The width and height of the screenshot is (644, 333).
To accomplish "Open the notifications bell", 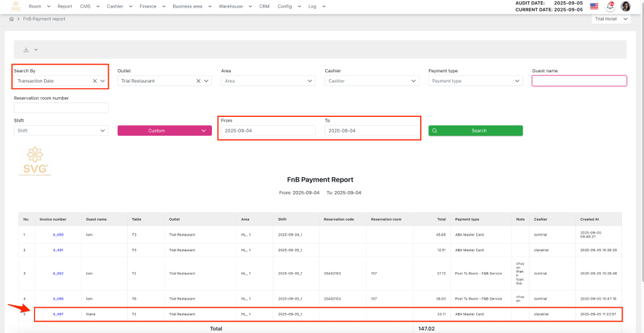I will [610, 6].
